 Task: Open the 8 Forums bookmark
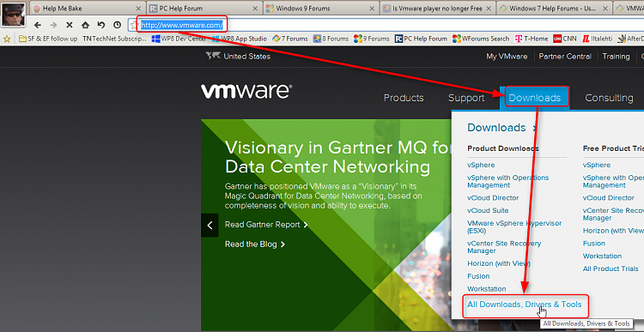[331, 39]
